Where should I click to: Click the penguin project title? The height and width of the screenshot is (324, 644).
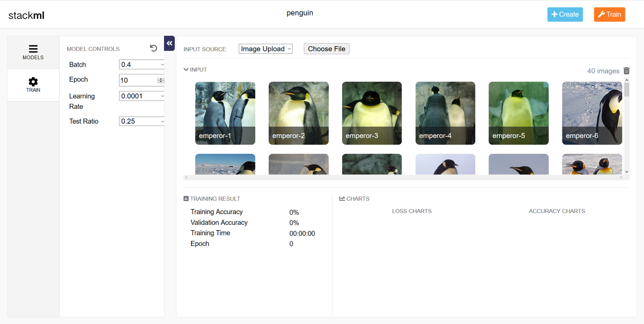300,13
